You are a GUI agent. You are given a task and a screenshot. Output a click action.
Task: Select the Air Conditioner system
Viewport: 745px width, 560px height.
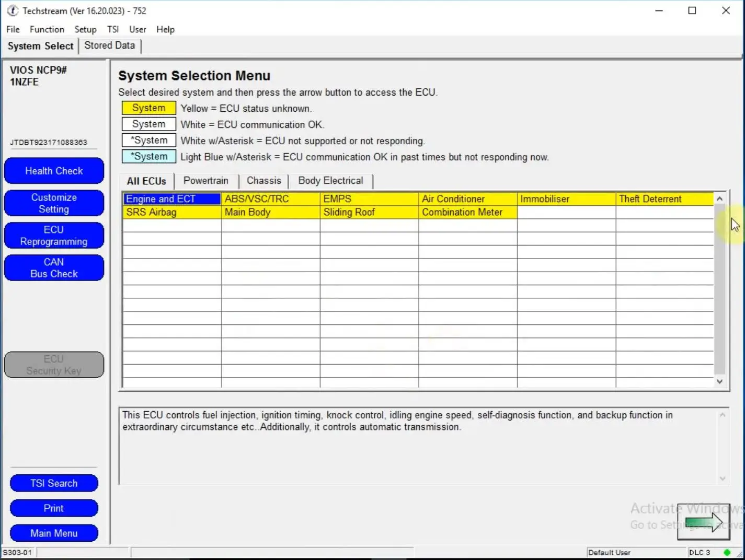468,199
